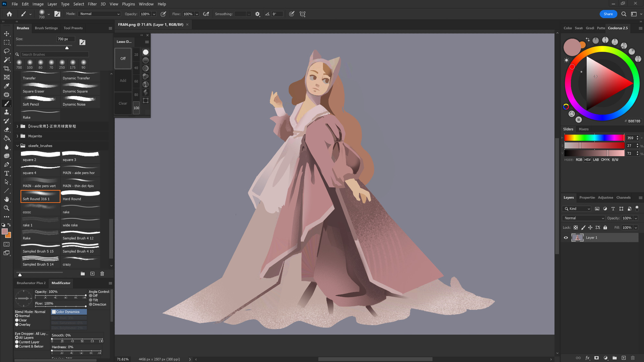Create new brush group folder icon
This screenshot has width=644, height=362.
point(83,273)
